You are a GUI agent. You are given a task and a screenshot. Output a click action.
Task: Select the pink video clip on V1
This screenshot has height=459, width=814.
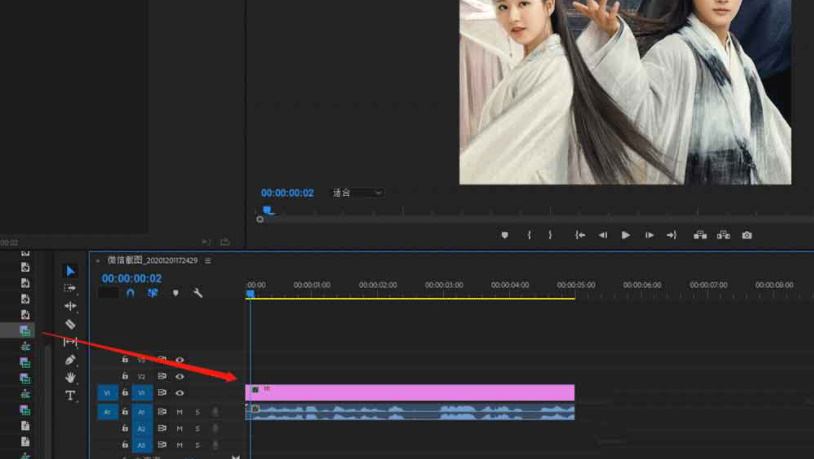click(x=410, y=393)
